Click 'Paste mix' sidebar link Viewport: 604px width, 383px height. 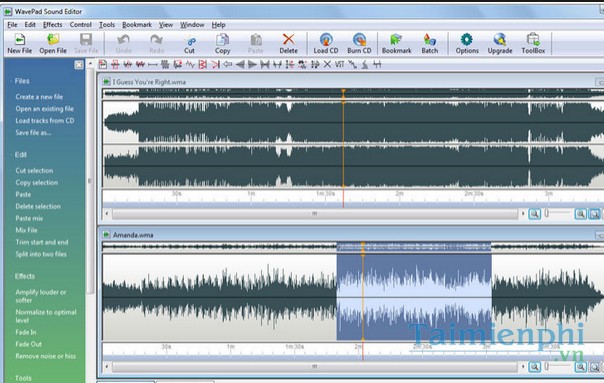point(29,218)
